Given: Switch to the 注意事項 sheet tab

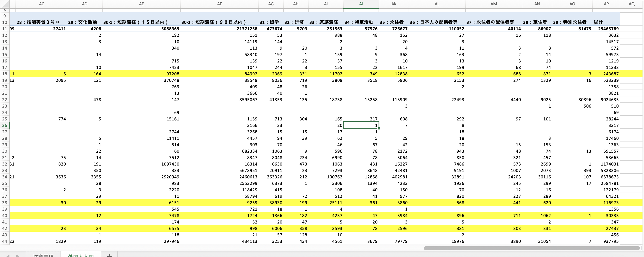Looking at the screenshot, I should point(43,255).
